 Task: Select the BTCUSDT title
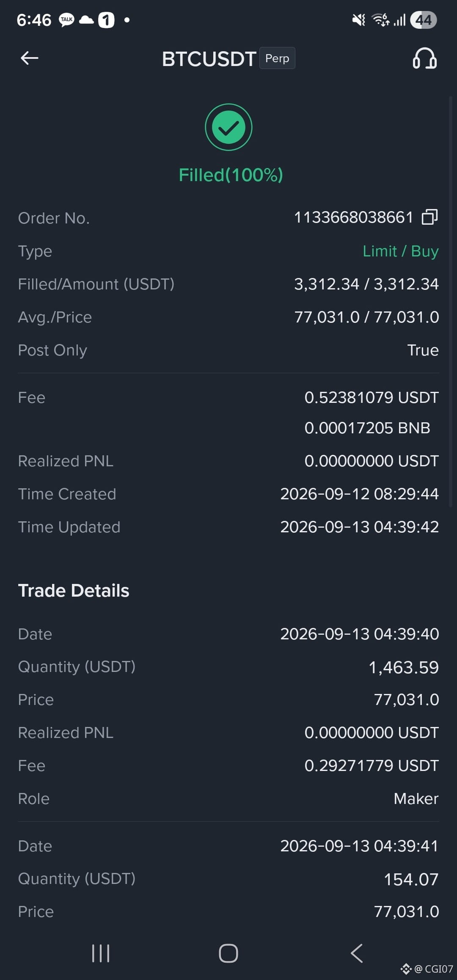(x=209, y=59)
